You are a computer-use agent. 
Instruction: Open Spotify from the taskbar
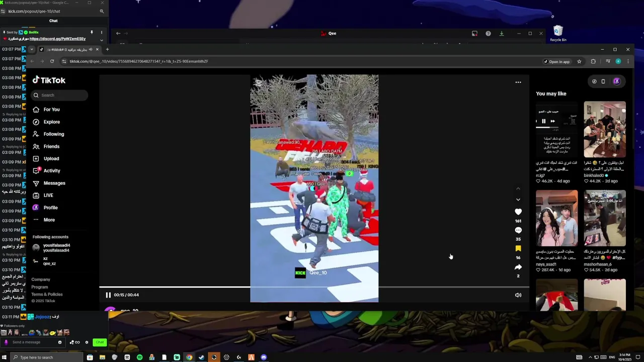pos(139,357)
